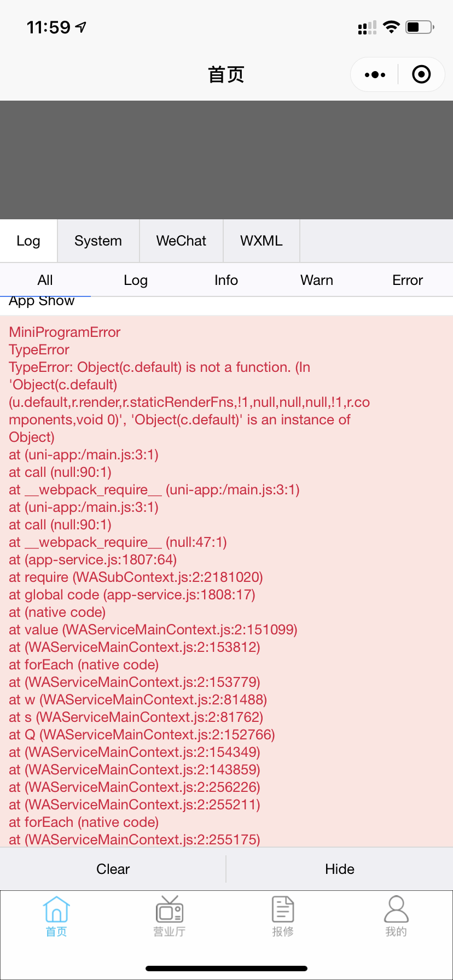The height and width of the screenshot is (980, 453).
Task: Filter console by Warn
Action: (317, 280)
